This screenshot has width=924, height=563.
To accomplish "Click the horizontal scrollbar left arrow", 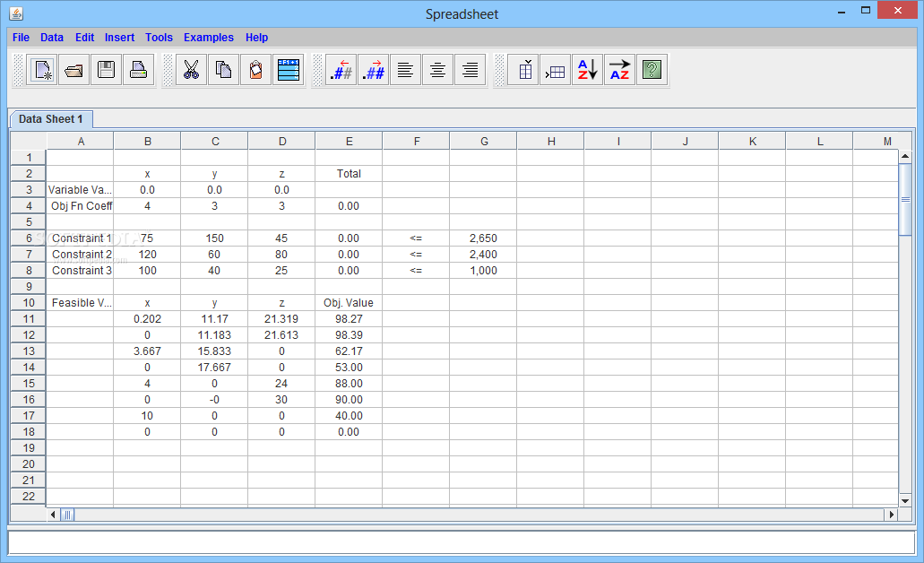I will pyautogui.click(x=53, y=515).
